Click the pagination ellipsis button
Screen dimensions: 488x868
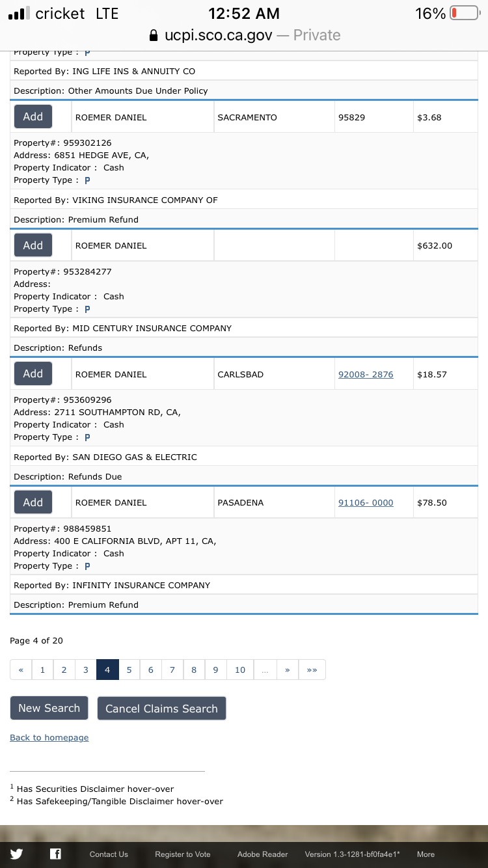(265, 670)
